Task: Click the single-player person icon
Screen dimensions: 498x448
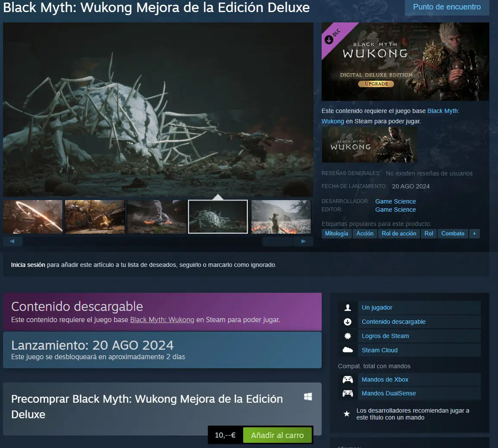Action: [348, 307]
